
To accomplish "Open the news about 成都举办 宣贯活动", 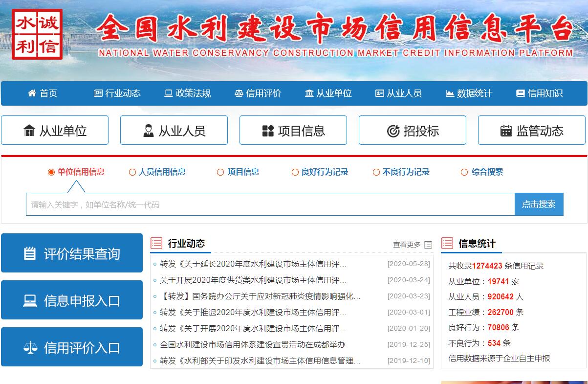I will (252, 344).
